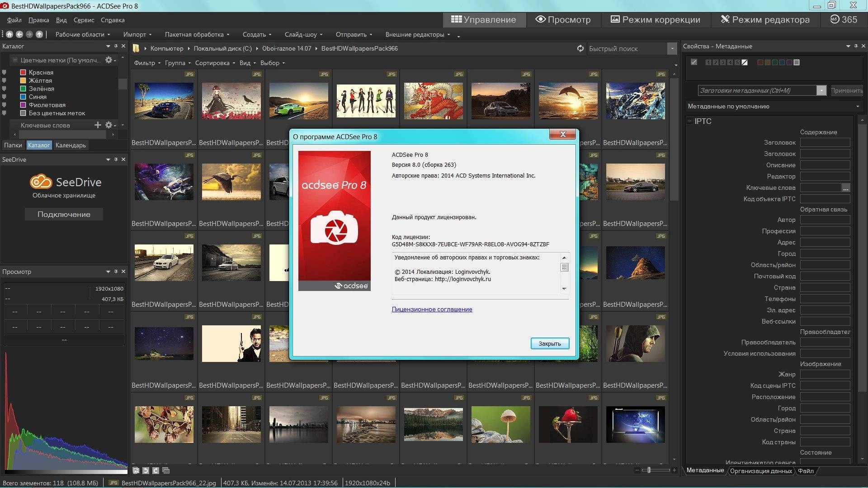The width and height of the screenshot is (868, 488).
Task: Go up one folder level icon
Action: [39, 34]
